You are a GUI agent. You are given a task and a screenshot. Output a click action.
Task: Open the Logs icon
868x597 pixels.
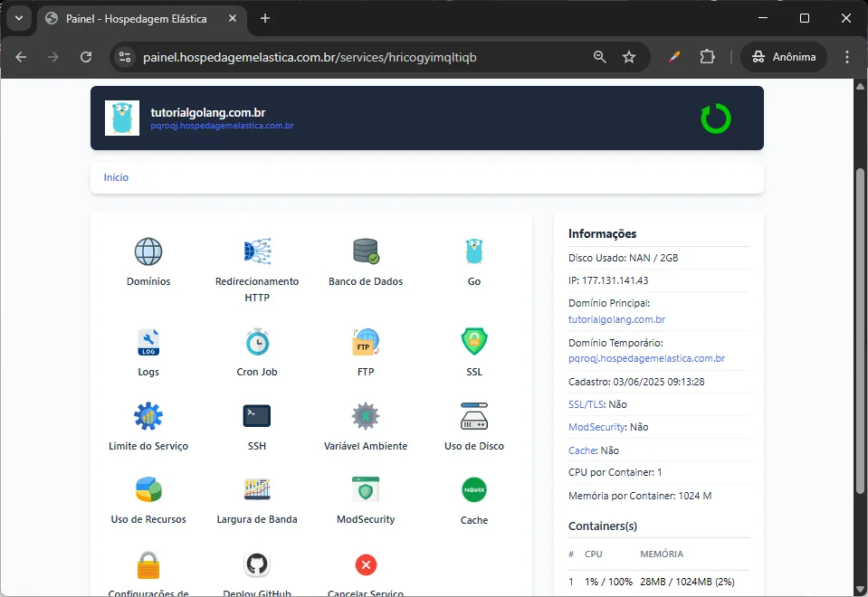click(148, 342)
